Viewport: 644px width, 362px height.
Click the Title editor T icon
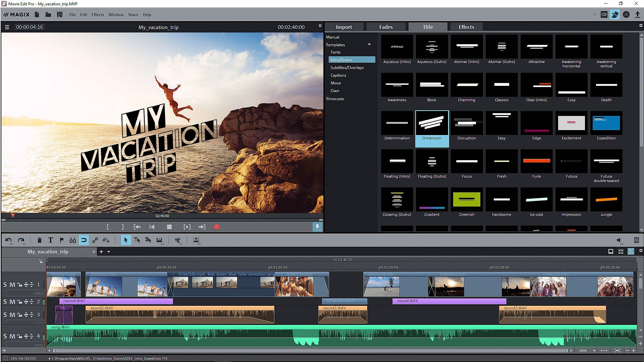coord(51,240)
